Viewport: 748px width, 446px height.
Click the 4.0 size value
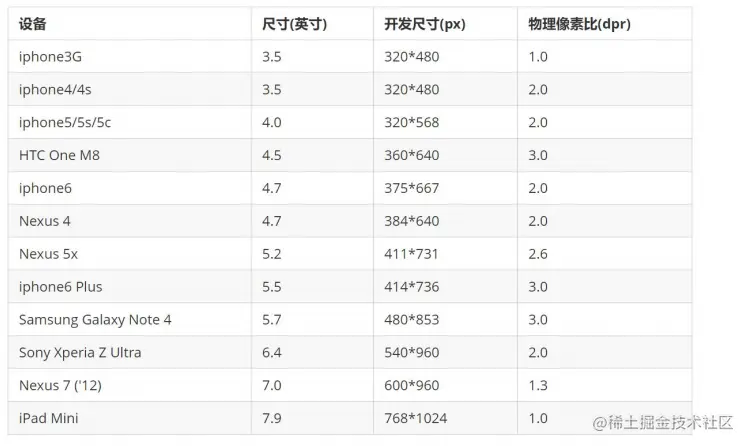(271, 123)
